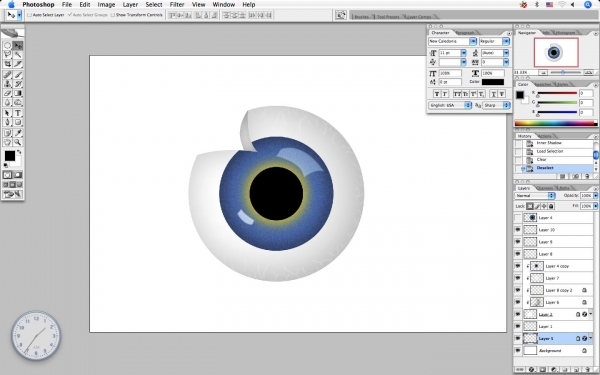Select the Eraser tool
Viewport: 600px width, 375px height.
7,93
